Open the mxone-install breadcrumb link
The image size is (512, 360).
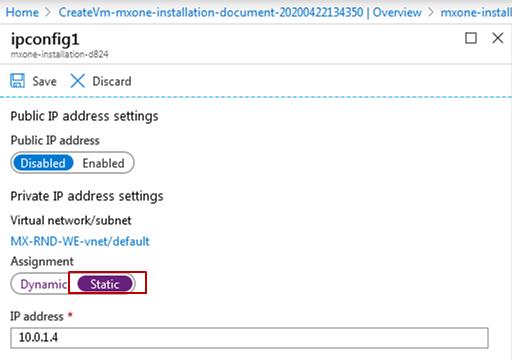pos(476,12)
